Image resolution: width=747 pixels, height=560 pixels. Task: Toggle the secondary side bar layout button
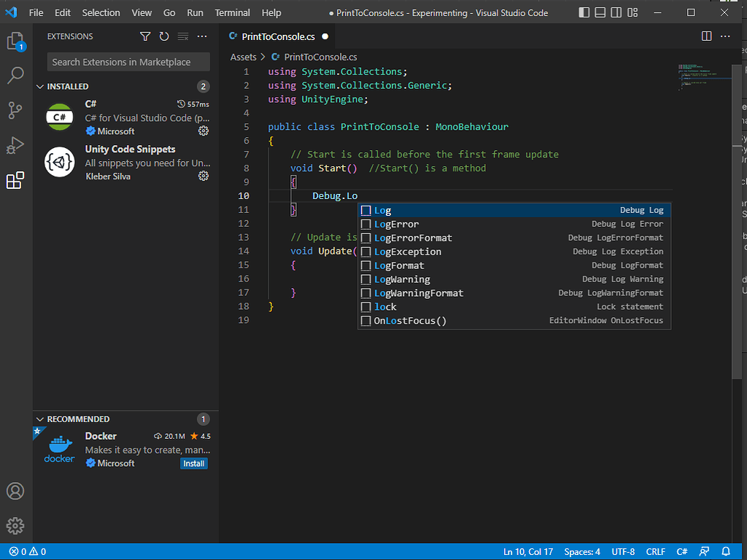[x=616, y=12]
